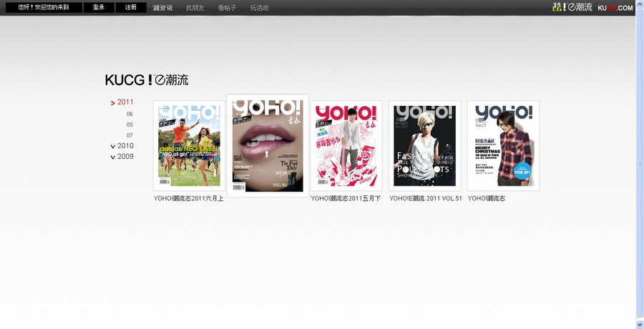Viewport: 644px width, 329px height.
Task: Expand the 2010 year list
Action: click(x=122, y=146)
